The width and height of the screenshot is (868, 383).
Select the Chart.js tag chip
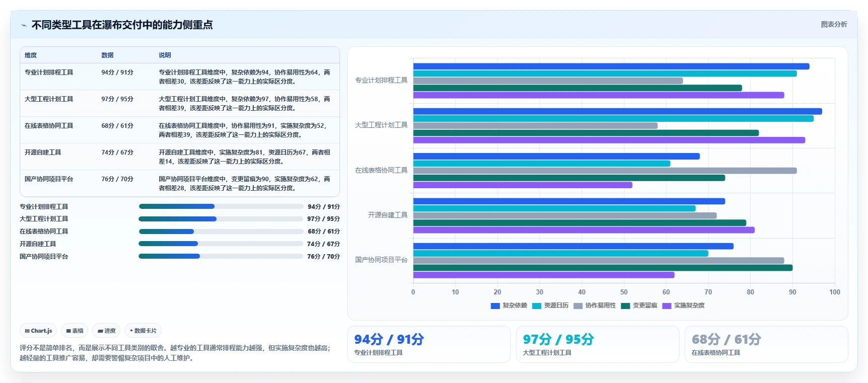38,331
